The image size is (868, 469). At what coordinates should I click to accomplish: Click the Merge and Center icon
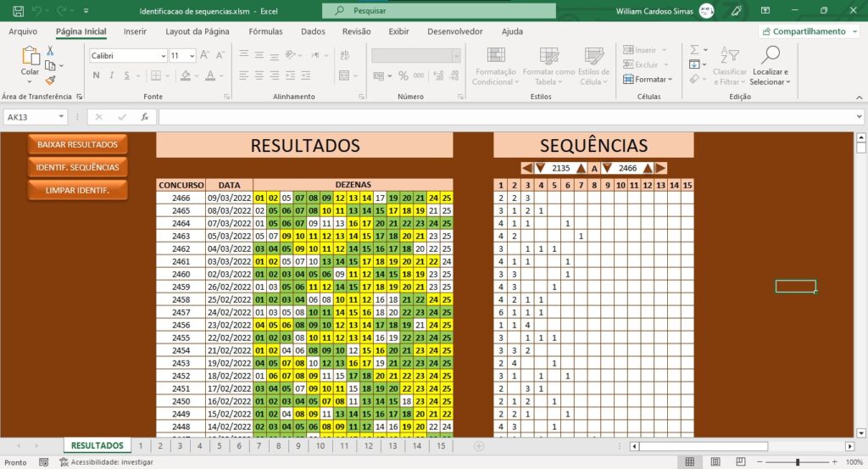pyautogui.click(x=344, y=75)
